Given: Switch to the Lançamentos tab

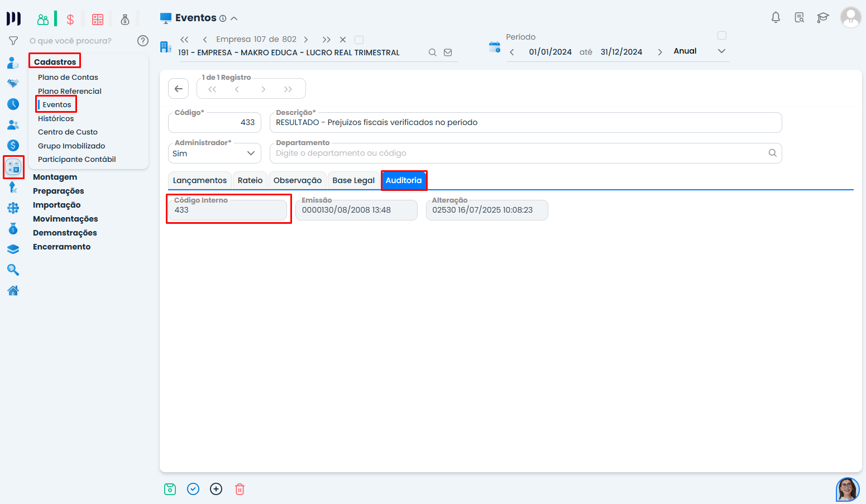Looking at the screenshot, I should [199, 180].
